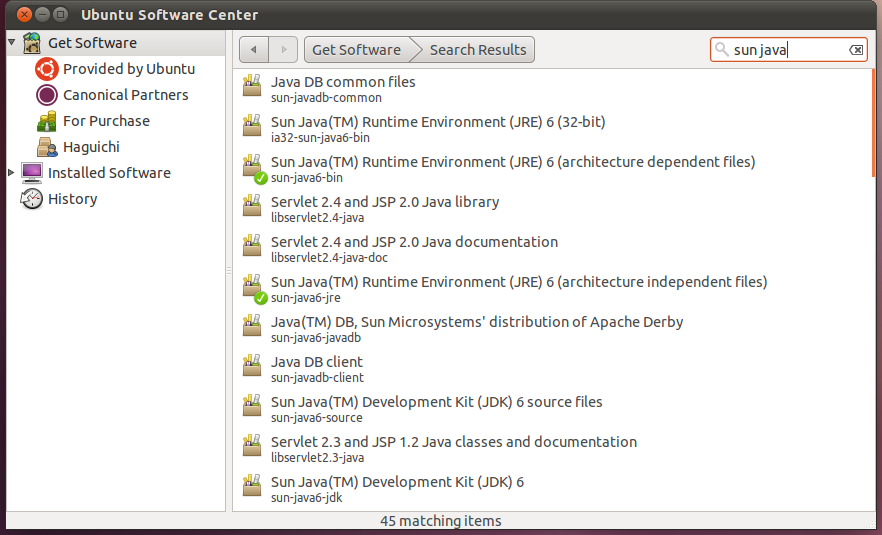Click the For Purchase money icon
The width and height of the screenshot is (882, 535).
point(46,121)
